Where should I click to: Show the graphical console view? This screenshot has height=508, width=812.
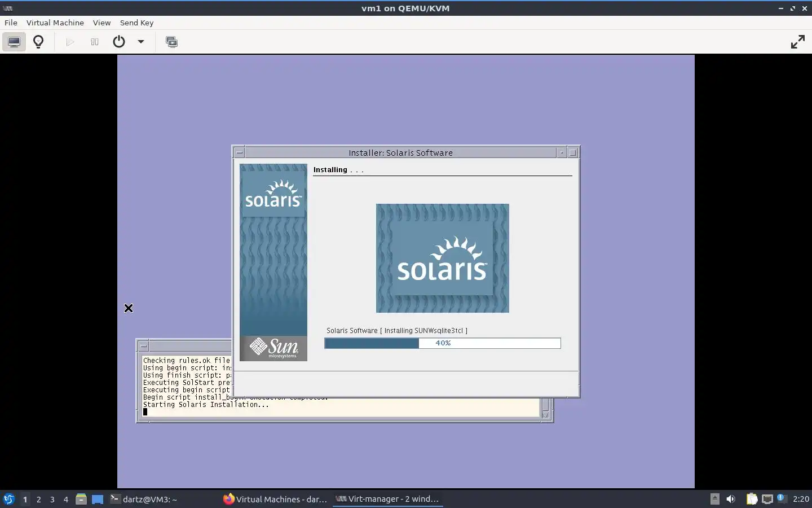(x=14, y=42)
